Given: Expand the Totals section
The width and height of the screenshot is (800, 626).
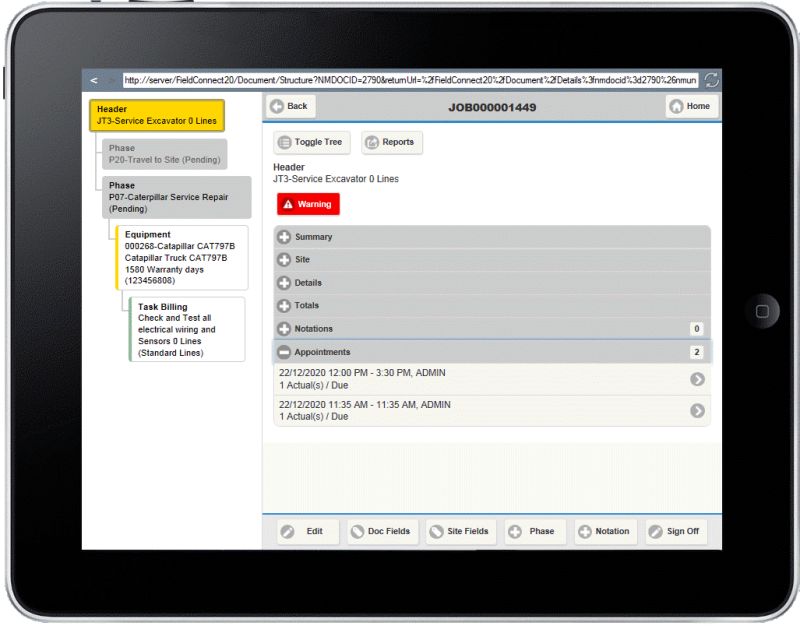Looking at the screenshot, I should point(492,306).
